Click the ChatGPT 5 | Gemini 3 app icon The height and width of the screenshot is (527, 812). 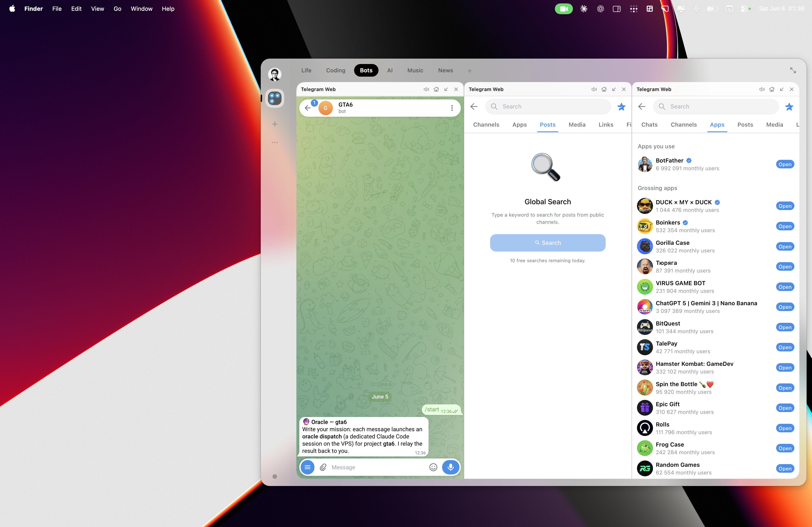pos(645,307)
